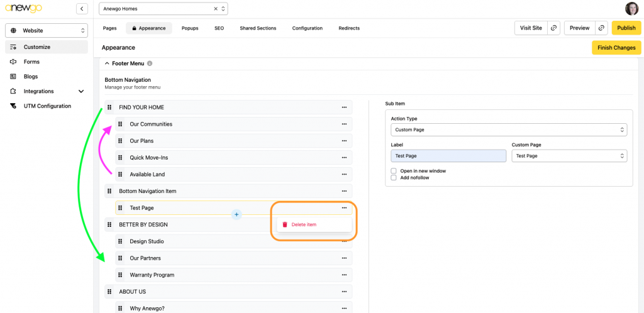The image size is (644, 313).
Task: Expand the Custom Page dropdown
Action: 569,156
